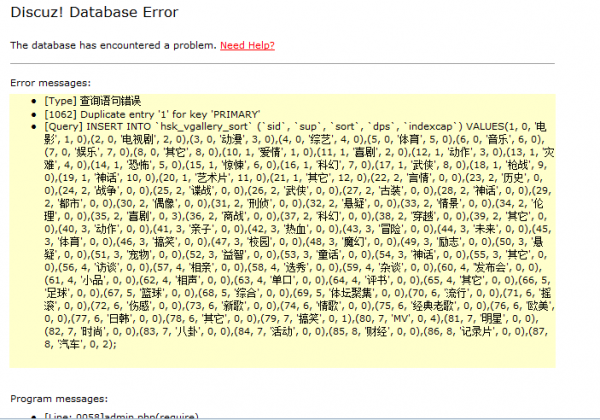Open the 'Need Help?' link
600x420 pixels.
tap(247, 46)
